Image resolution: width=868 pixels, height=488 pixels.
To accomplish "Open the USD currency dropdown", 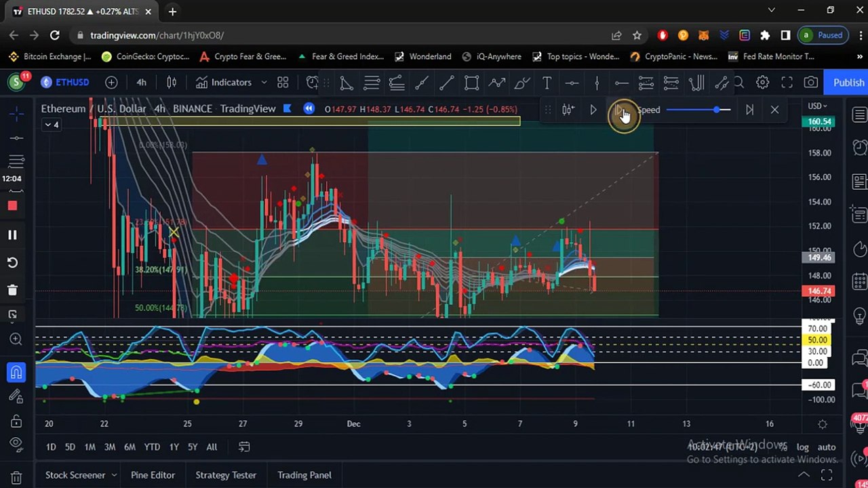I will (x=817, y=106).
